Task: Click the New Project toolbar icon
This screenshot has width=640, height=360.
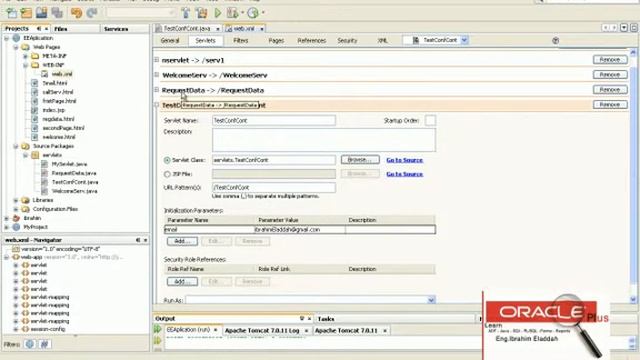Action: click(26, 13)
